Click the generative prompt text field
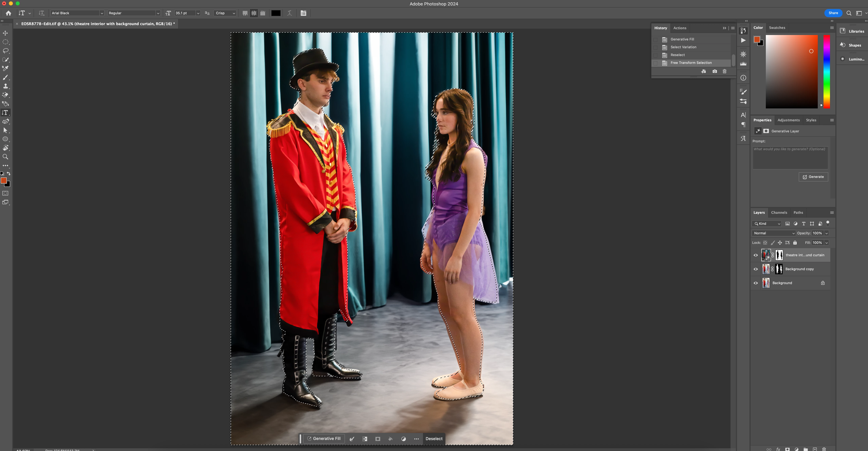This screenshot has height=451, width=868. pyautogui.click(x=790, y=158)
